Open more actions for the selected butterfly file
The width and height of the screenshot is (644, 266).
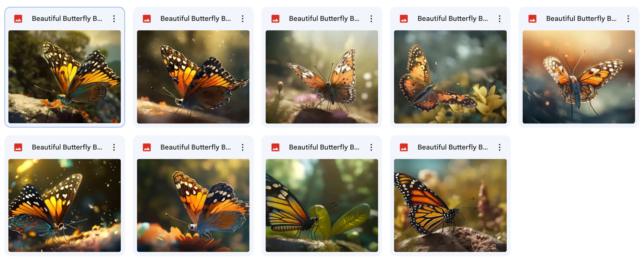(114, 19)
